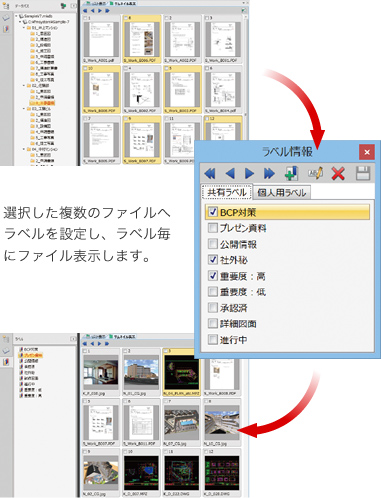Open the label sidebar icon in label-list window

(6, 362)
